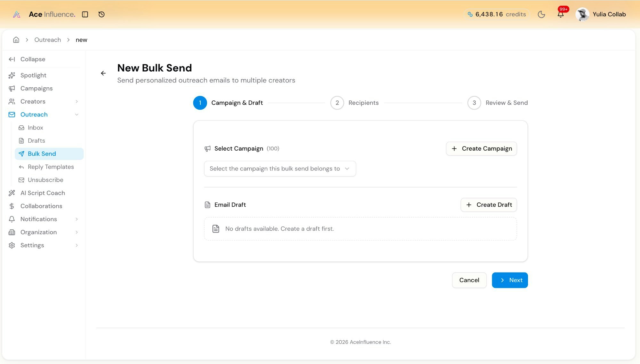Image resolution: width=640 pixels, height=364 pixels.
Task: Open Reply Templates menu item
Action: pyautogui.click(x=51, y=167)
